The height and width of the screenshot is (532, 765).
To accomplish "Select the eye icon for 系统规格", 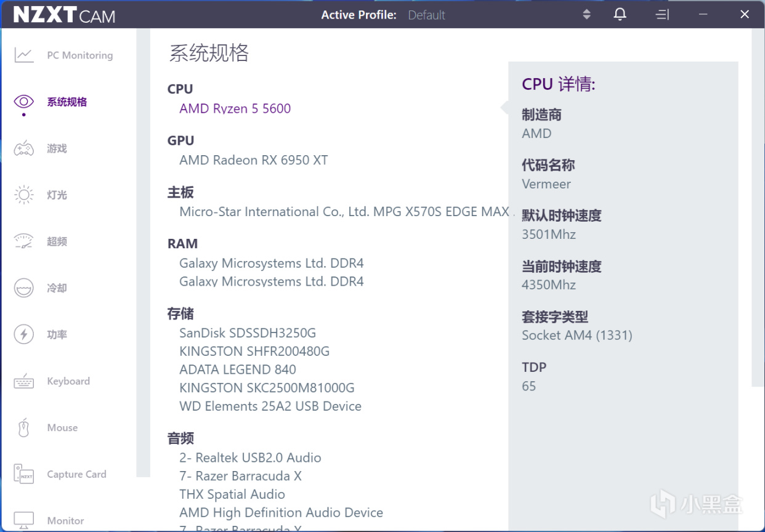I will (24, 102).
